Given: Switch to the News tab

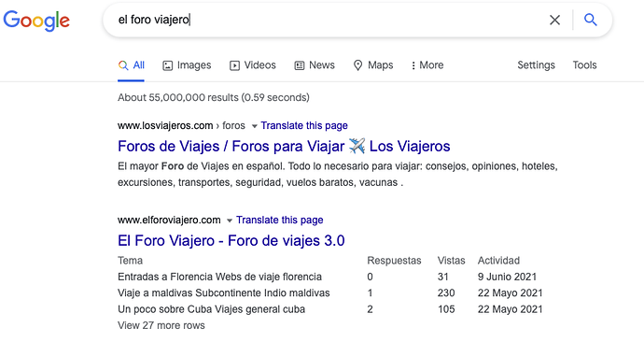Looking at the screenshot, I should [x=315, y=65].
